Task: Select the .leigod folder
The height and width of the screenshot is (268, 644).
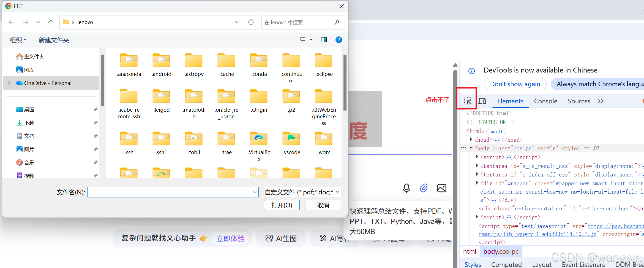Action: pos(162,101)
